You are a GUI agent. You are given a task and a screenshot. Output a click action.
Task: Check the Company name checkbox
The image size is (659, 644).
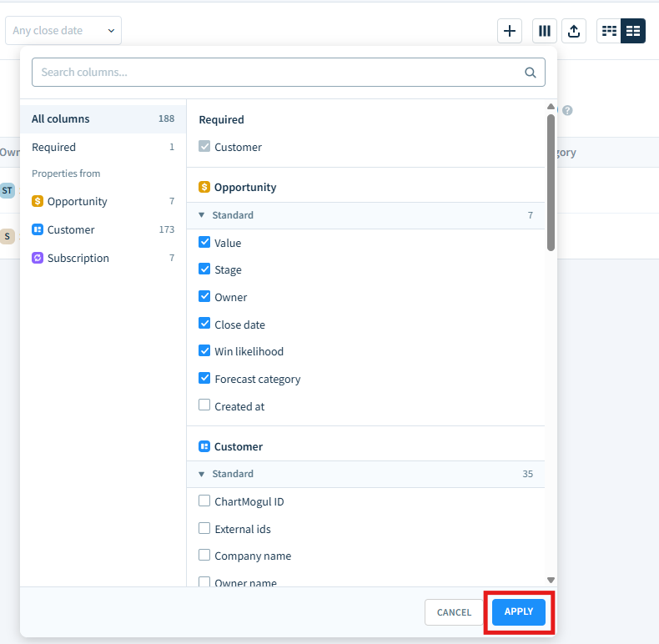coord(204,555)
